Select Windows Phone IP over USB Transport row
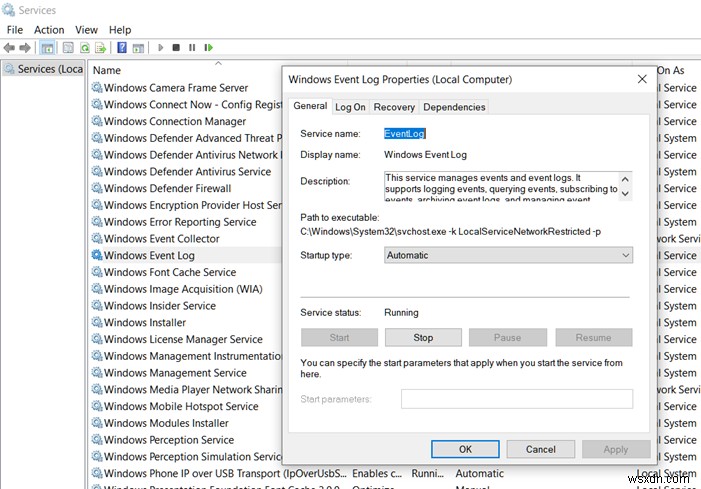701x489 pixels. point(219,473)
